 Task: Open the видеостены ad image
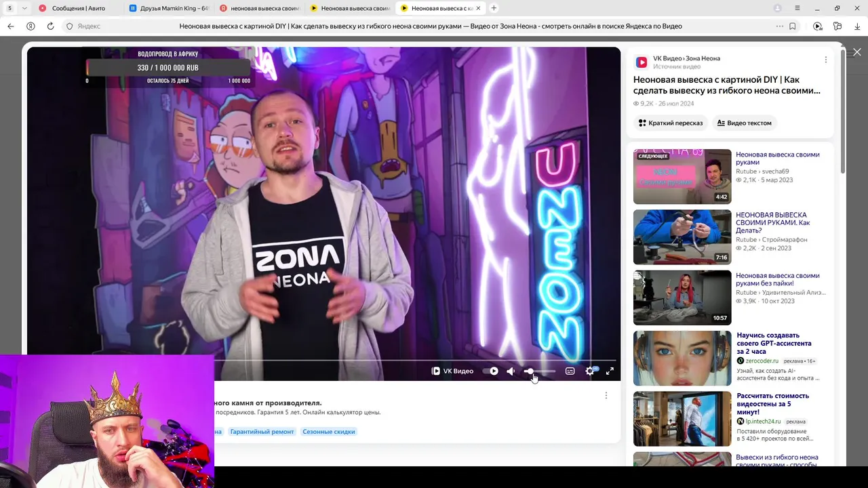(x=682, y=418)
